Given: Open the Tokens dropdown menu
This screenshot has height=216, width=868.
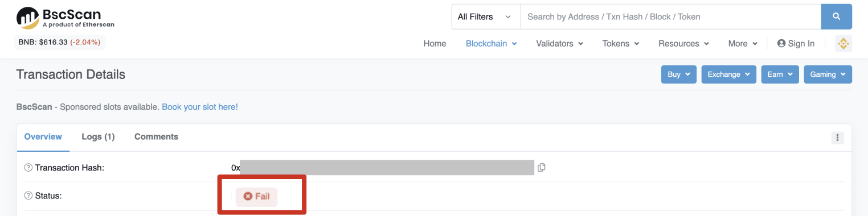Looking at the screenshot, I should (x=621, y=44).
